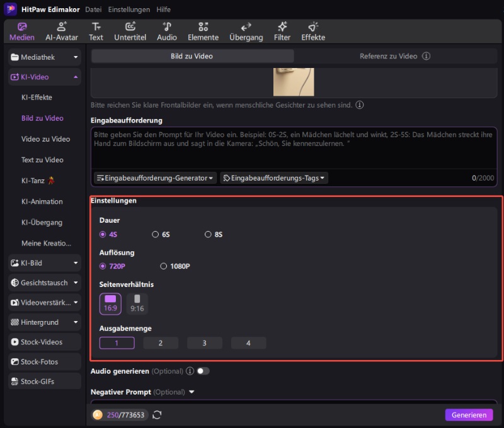Choose the 8S duration option

coord(209,235)
